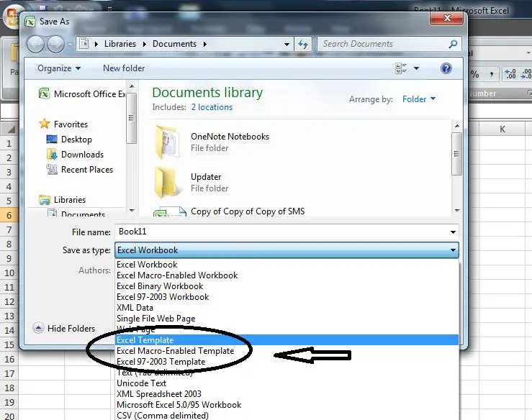Click the Office Button in Excel window
The height and width of the screenshot is (420, 532).
point(12,17)
